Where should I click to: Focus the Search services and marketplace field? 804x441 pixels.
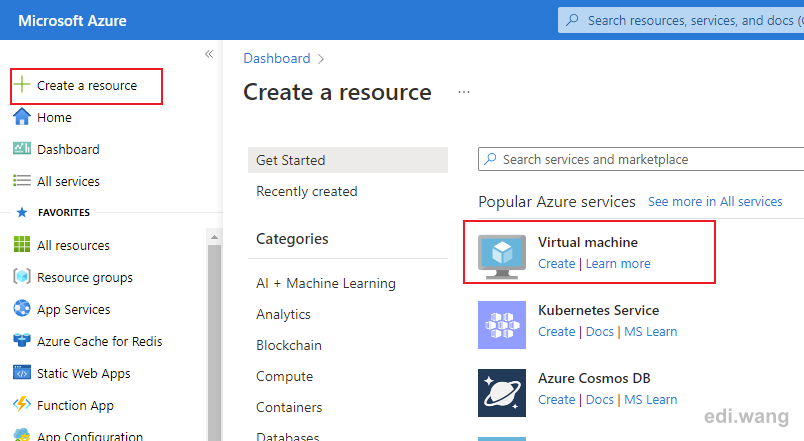pos(641,159)
